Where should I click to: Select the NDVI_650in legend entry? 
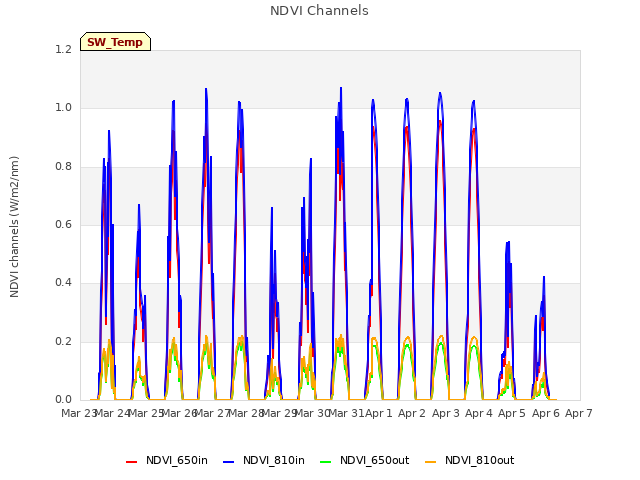tap(167, 460)
